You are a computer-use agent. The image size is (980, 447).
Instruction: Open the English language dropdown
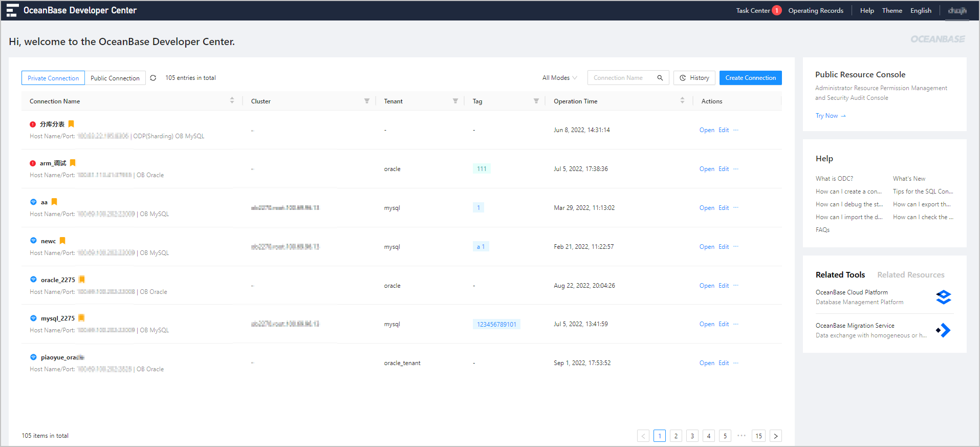(x=921, y=11)
